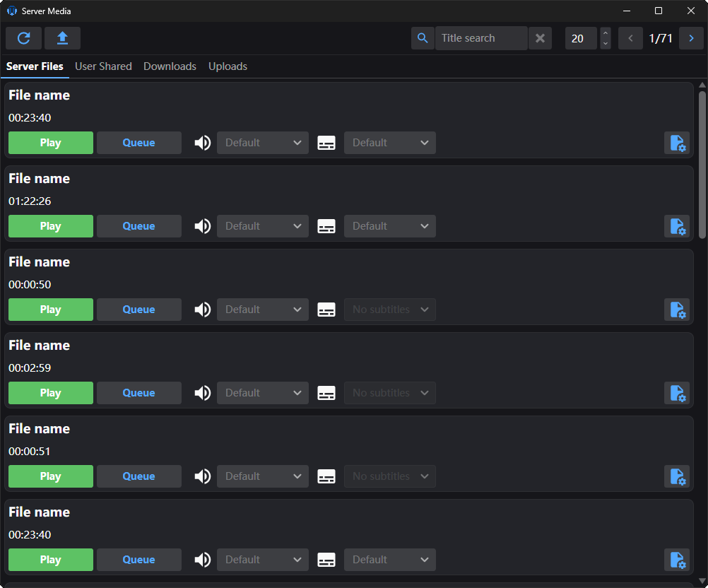Image resolution: width=708 pixels, height=588 pixels.
Task: Click the duration text 00:02:59
Action: 30,368
